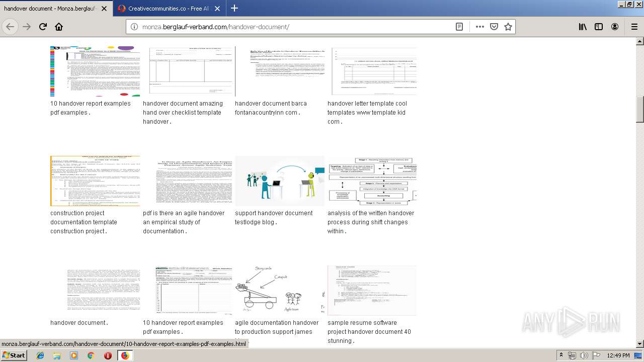The width and height of the screenshot is (644, 362).
Task: Open the handover document barca thumbnail
Action: coord(280,71)
